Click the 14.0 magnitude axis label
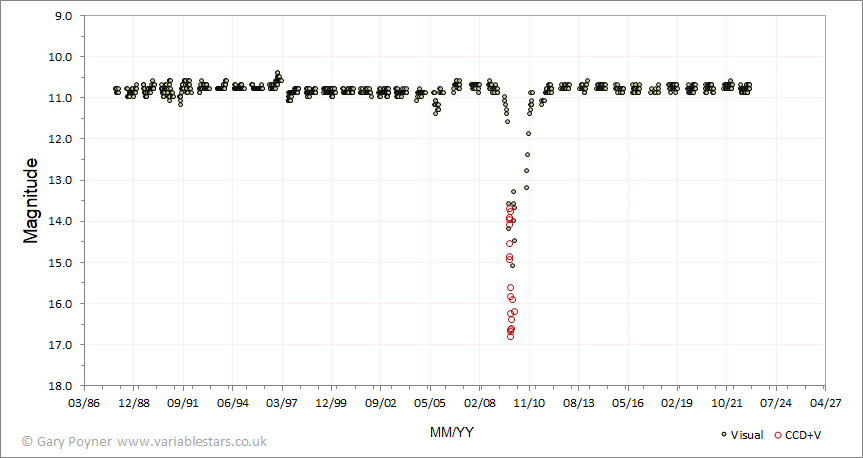This screenshot has width=863, height=458. click(x=62, y=221)
